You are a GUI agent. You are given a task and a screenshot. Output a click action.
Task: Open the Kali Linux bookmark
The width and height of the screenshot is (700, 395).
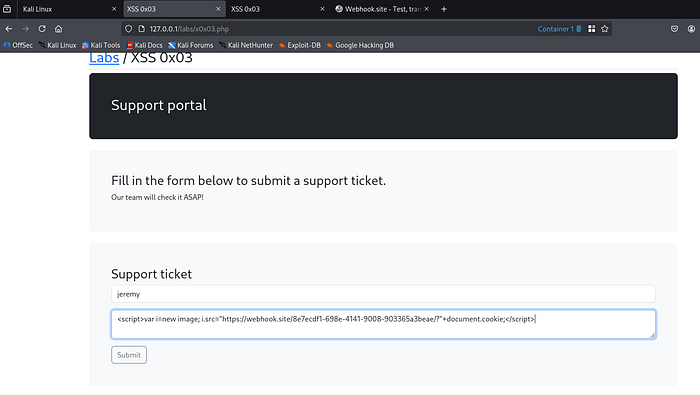tap(58, 45)
